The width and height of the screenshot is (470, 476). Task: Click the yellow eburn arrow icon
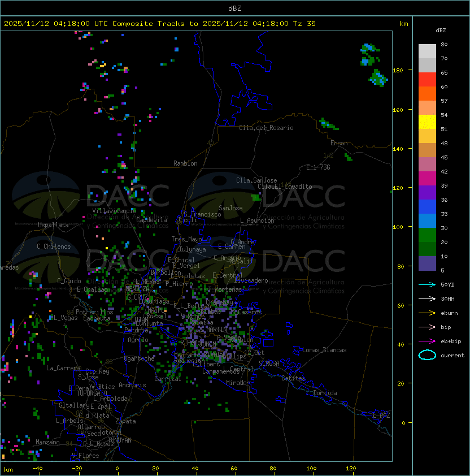pyautogui.click(x=427, y=313)
